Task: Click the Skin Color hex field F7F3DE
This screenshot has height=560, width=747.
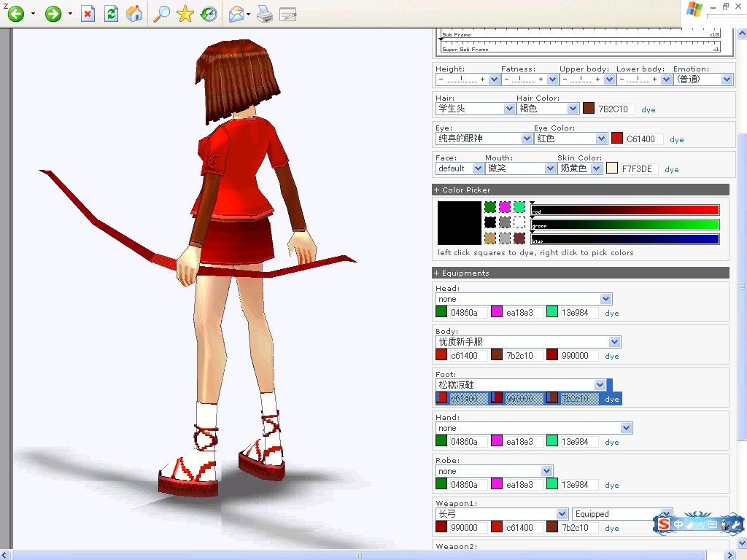Action: tap(639, 169)
